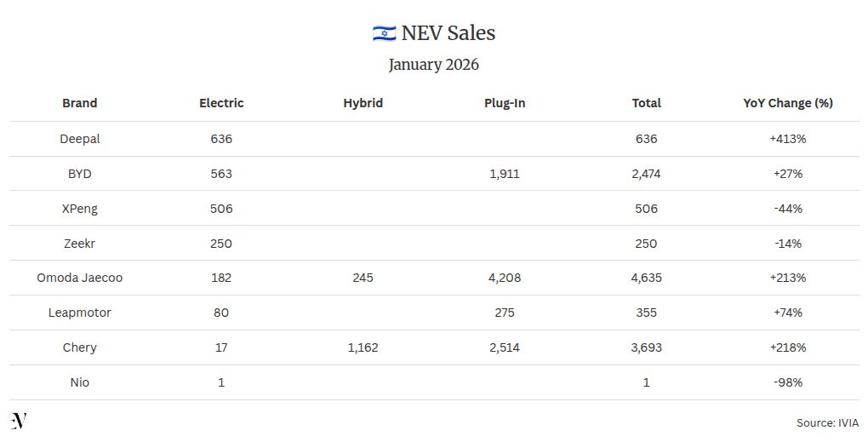The height and width of the screenshot is (442, 868).
Task: Click the Nio brand name
Action: (x=80, y=382)
